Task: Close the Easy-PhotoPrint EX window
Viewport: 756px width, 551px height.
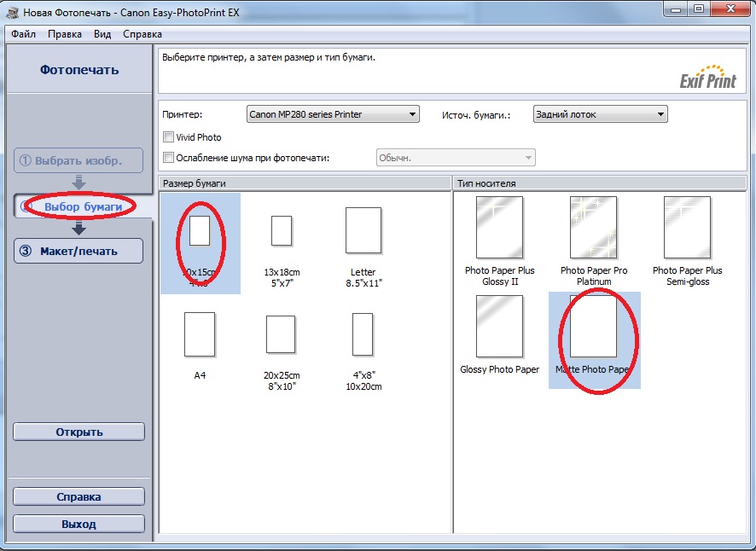Action: pyautogui.click(x=730, y=9)
